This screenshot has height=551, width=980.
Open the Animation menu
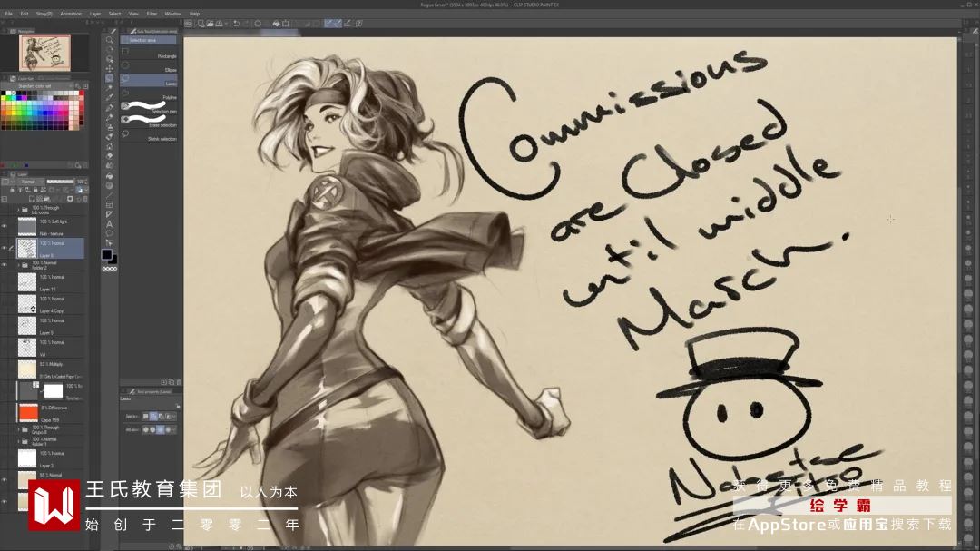point(71,13)
